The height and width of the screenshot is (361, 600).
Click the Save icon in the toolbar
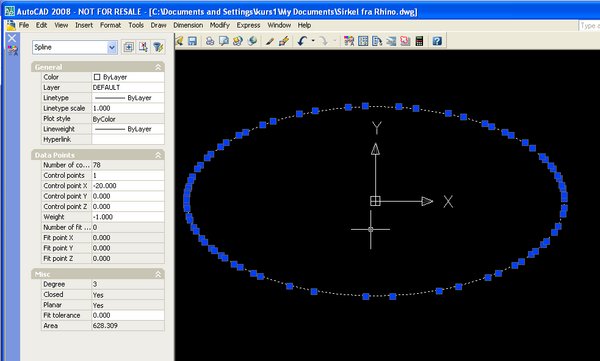[192, 41]
